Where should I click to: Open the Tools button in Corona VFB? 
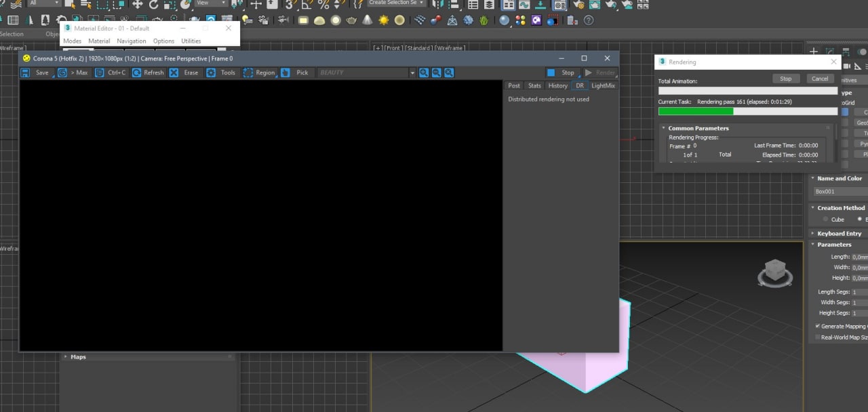coord(222,73)
